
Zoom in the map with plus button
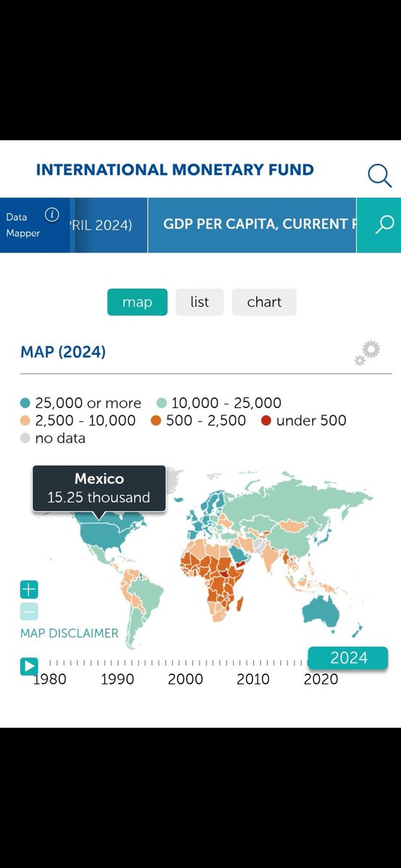(x=29, y=590)
